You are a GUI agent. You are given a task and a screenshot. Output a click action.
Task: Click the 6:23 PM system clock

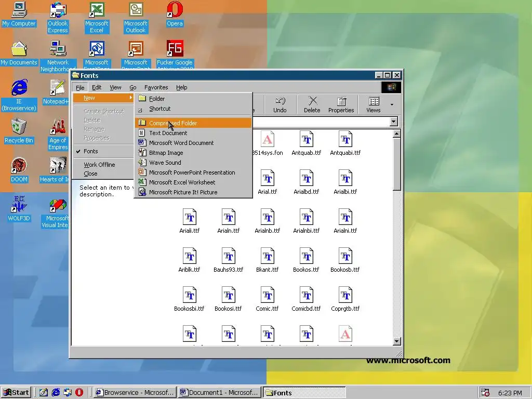tap(510, 393)
